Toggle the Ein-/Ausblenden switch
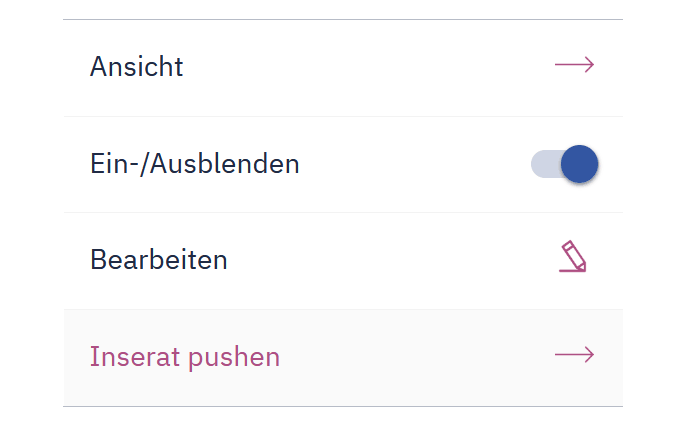The height and width of the screenshot is (426, 687). [564, 164]
